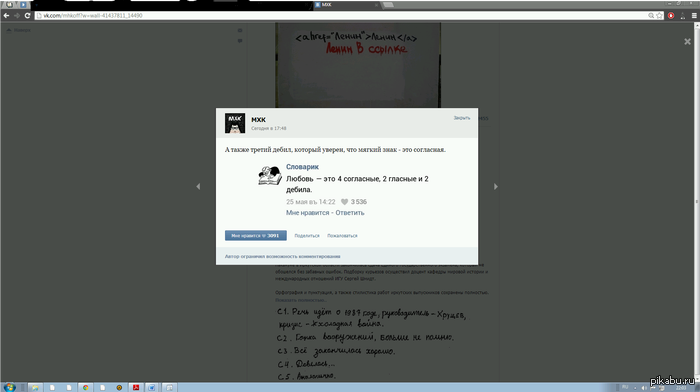Open the Словарик group link
Image resolution: width=700 pixels, height=392 pixels.
tap(302, 167)
